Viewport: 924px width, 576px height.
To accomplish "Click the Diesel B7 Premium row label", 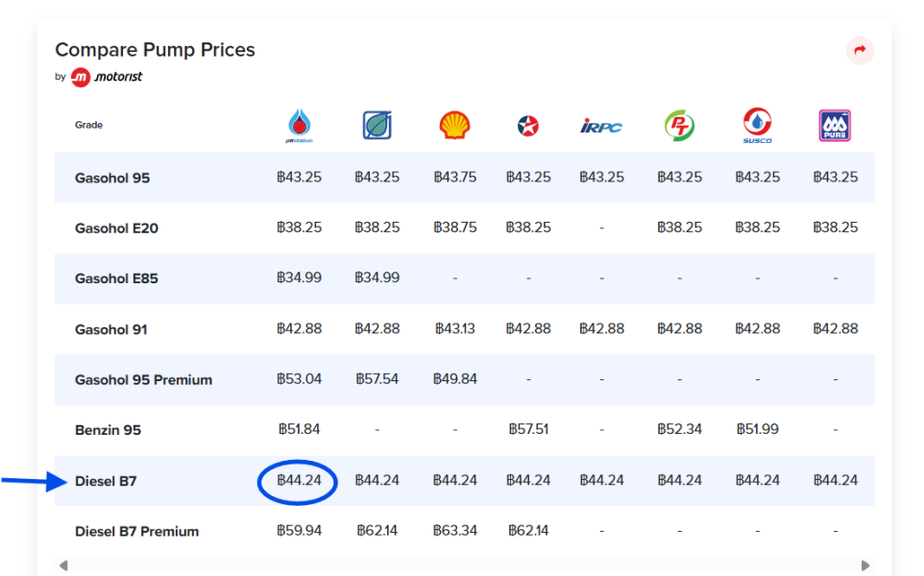I will pyautogui.click(x=136, y=531).
